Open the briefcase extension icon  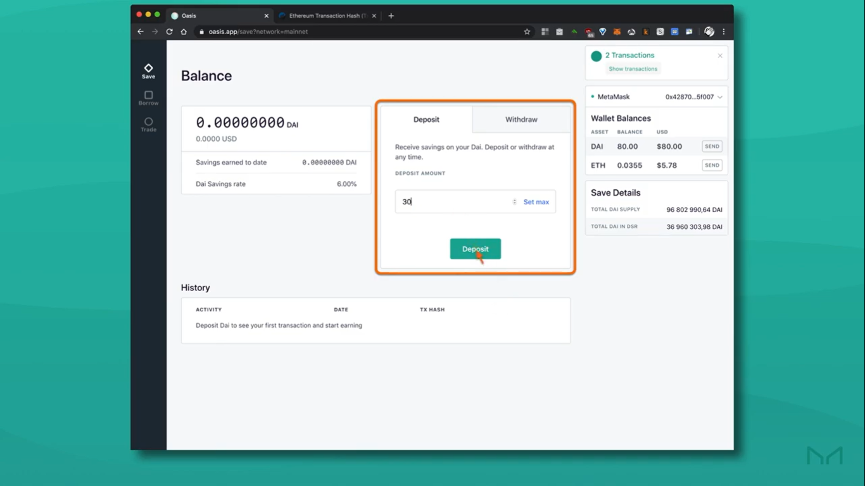tap(559, 32)
